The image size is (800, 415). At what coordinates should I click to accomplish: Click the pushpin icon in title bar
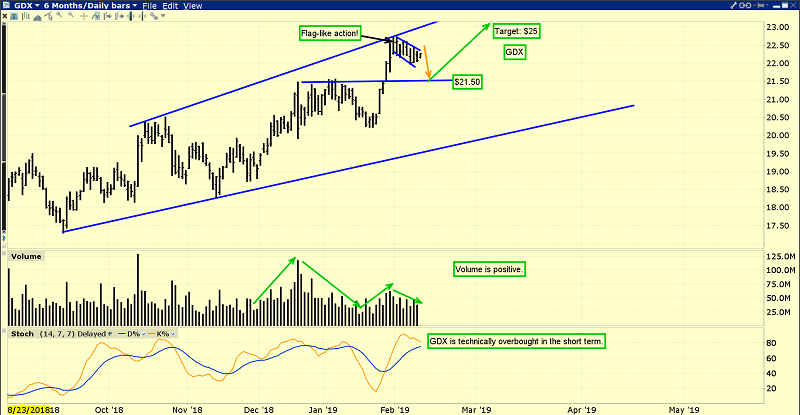[759, 5]
